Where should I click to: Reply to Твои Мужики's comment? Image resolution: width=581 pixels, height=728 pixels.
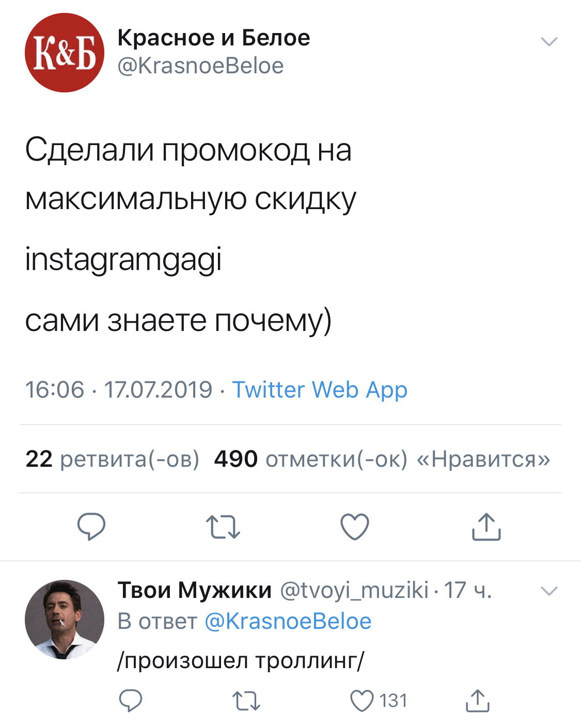(x=131, y=701)
